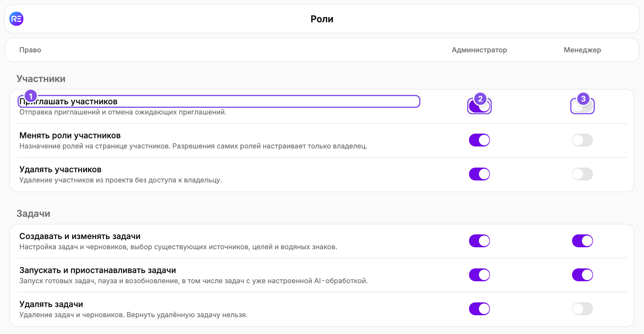644x334 pixels.
Task: Click the Участники section heading
Action: coord(41,79)
